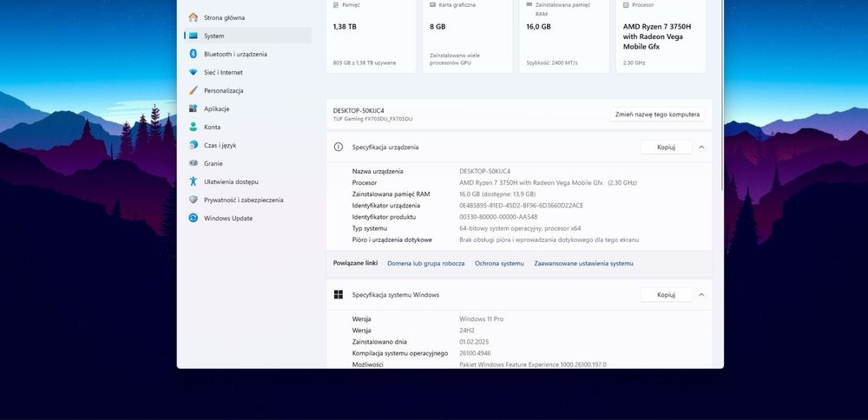Open the Konta section
The image size is (868, 420).
[x=247, y=127]
